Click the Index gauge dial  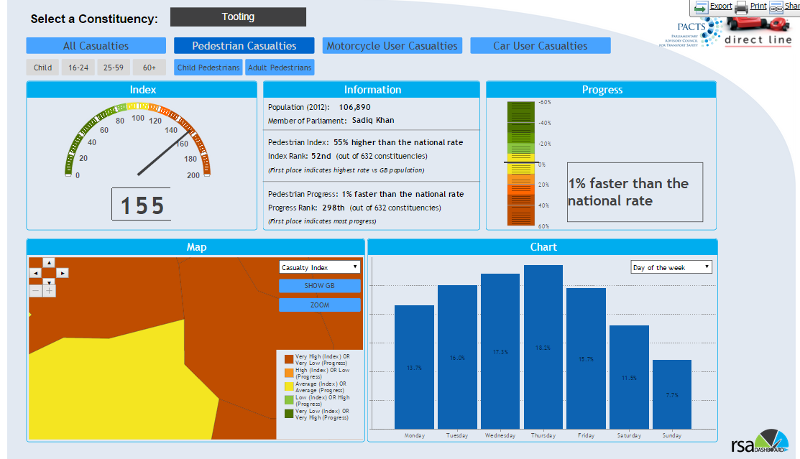[x=138, y=140]
